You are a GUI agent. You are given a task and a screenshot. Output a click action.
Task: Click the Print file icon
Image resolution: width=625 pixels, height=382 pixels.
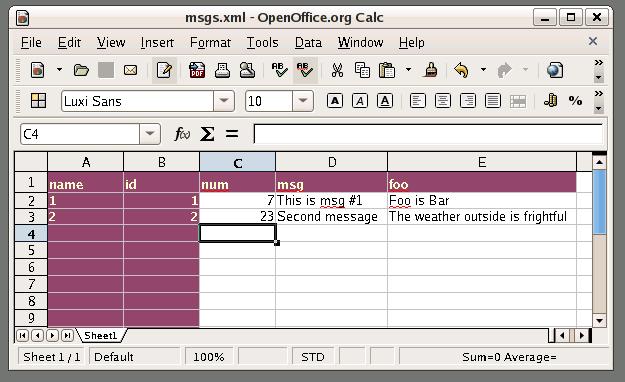pyautogui.click(x=222, y=71)
